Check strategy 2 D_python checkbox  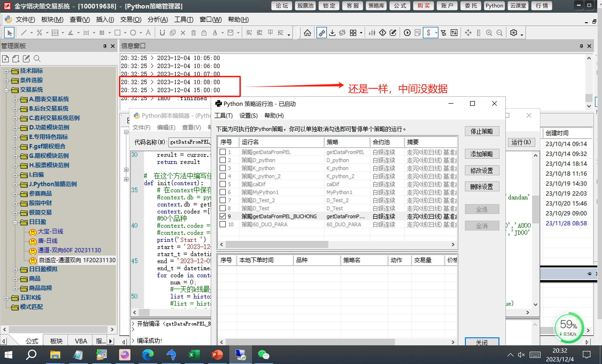223,160
